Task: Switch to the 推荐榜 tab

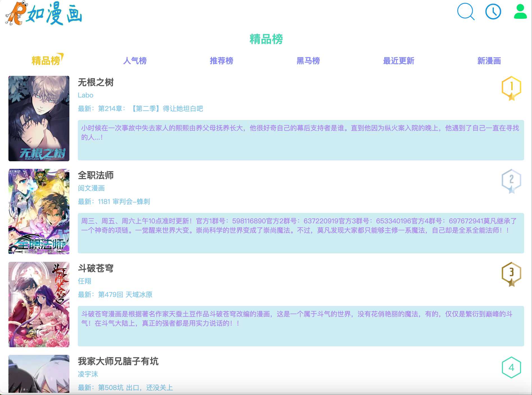Action: click(x=222, y=60)
